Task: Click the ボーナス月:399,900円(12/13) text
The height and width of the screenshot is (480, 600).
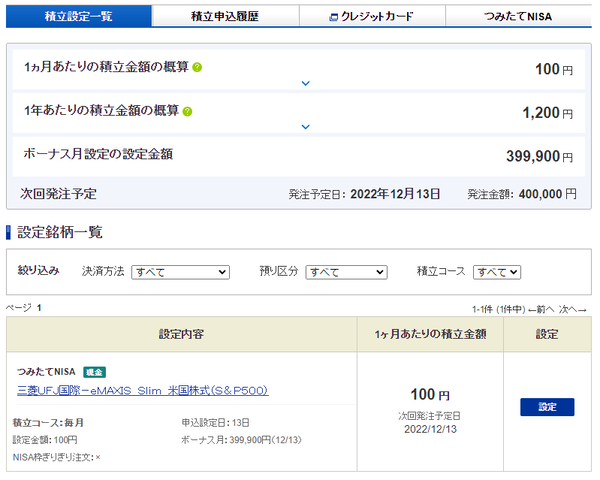Action: click(241, 440)
